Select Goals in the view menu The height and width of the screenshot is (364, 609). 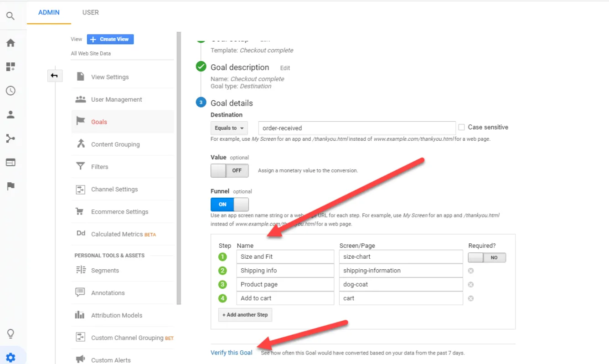123,122
